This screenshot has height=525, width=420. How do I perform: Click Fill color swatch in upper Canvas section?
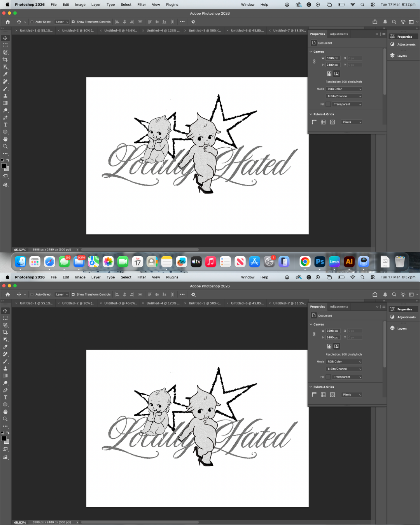coord(328,104)
